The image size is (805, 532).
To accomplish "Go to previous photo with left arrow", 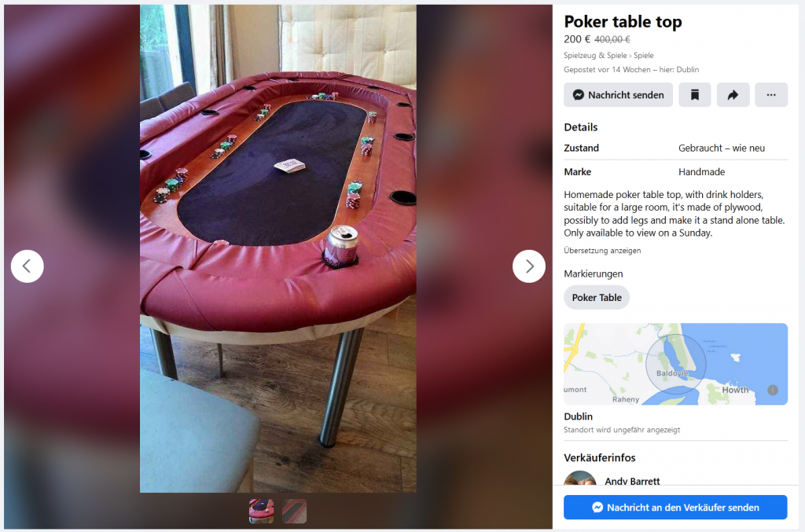I will [28, 266].
